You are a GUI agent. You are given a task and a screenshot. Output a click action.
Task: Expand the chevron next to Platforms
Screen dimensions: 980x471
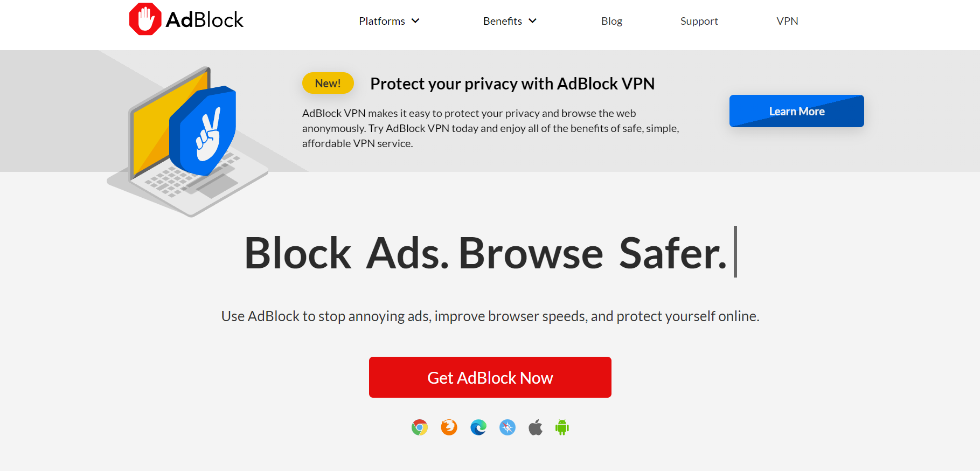(x=415, y=21)
